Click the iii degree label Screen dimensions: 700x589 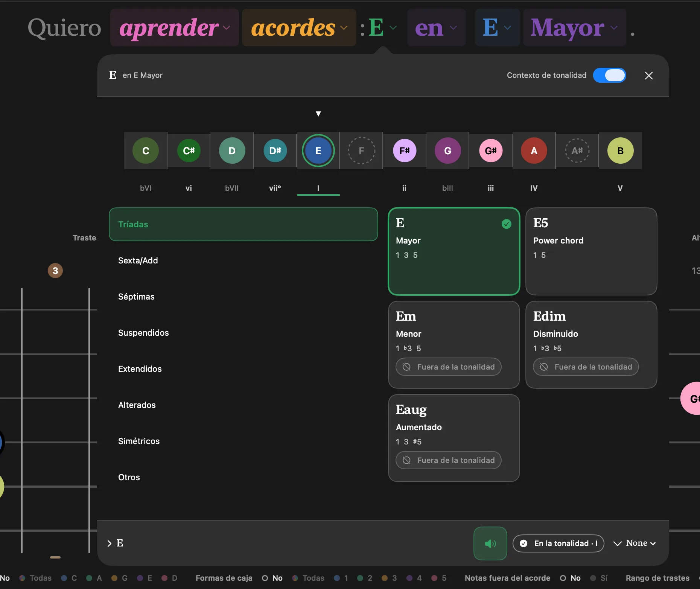click(491, 188)
